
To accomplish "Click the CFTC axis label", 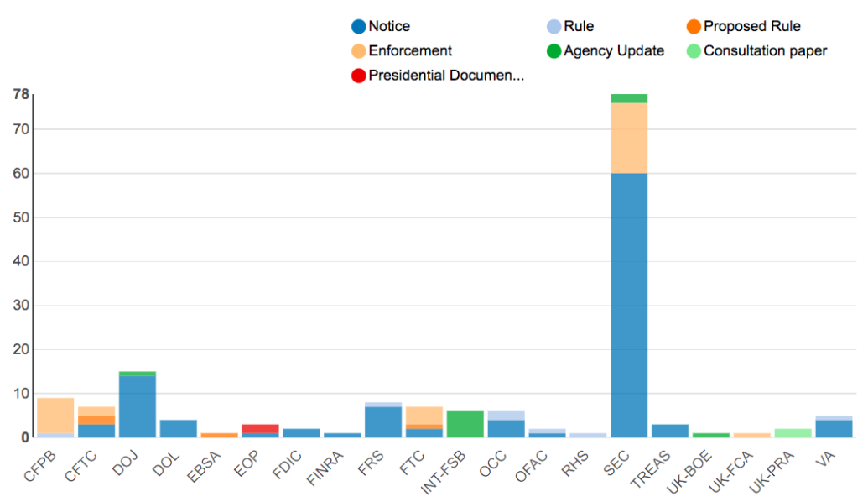I will coord(81,466).
